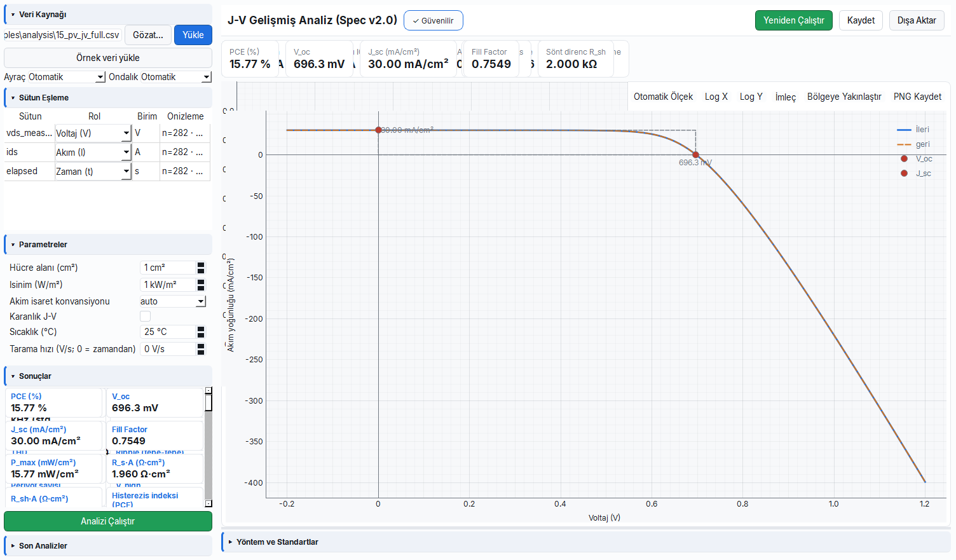Click the red V_oc marker on the plot
The image size is (956, 560).
pyautogui.click(x=695, y=154)
